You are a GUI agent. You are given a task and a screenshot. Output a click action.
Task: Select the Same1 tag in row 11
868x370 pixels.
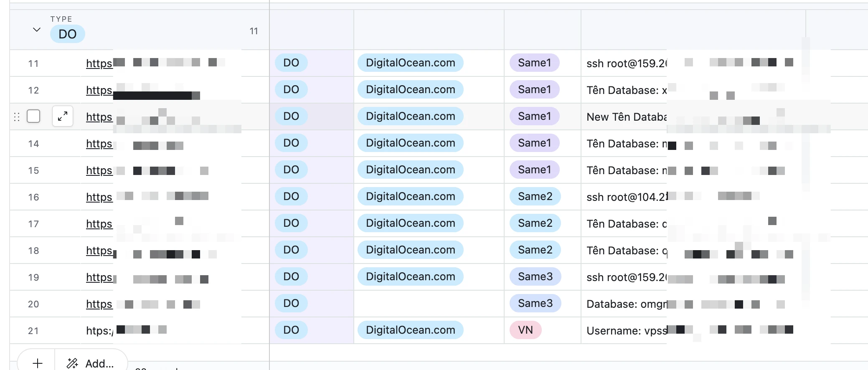click(x=535, y=63)
